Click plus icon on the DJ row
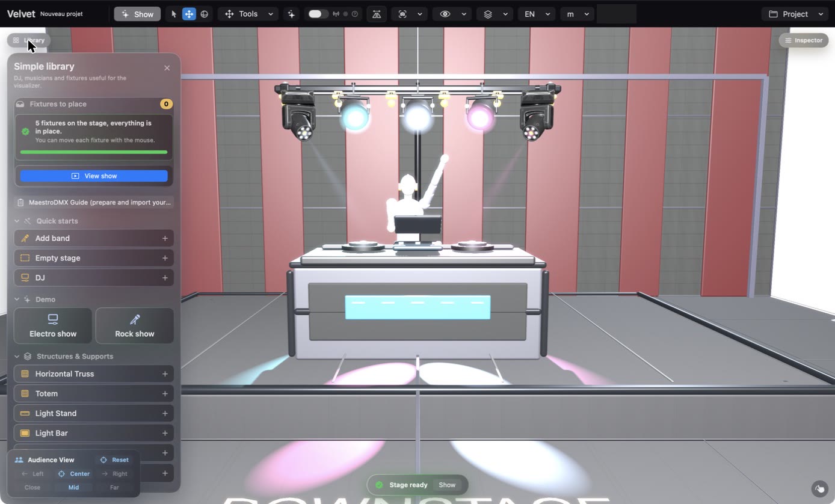Screen dimensions: 835x504 [x=165, y=278]
